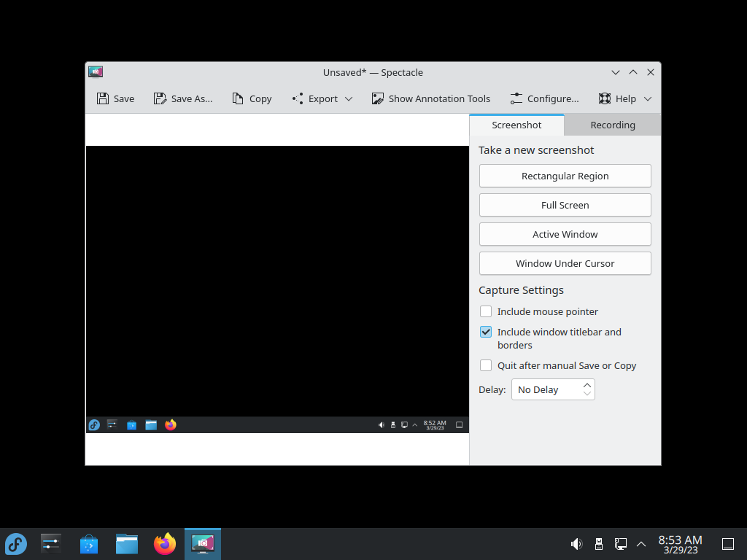Open the Save As dialog
747x560 pixels.
pyautogui.click(x=183, y=98)
